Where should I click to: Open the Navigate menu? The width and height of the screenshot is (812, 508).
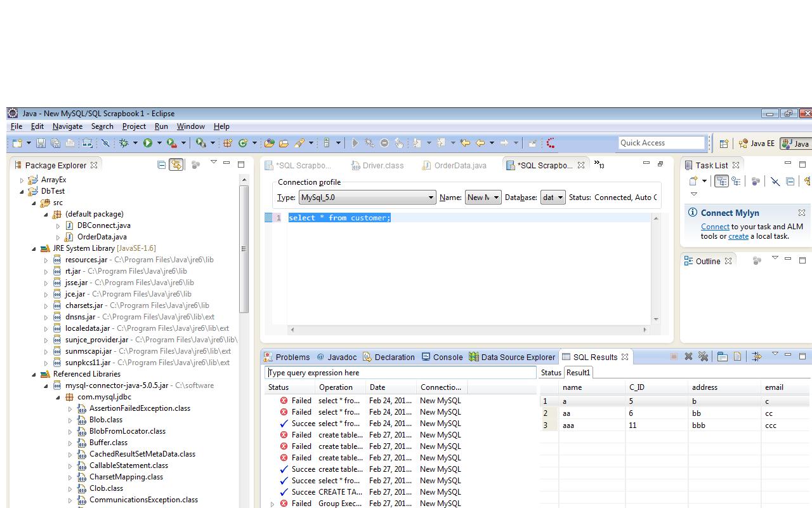[x=67, y=126]
